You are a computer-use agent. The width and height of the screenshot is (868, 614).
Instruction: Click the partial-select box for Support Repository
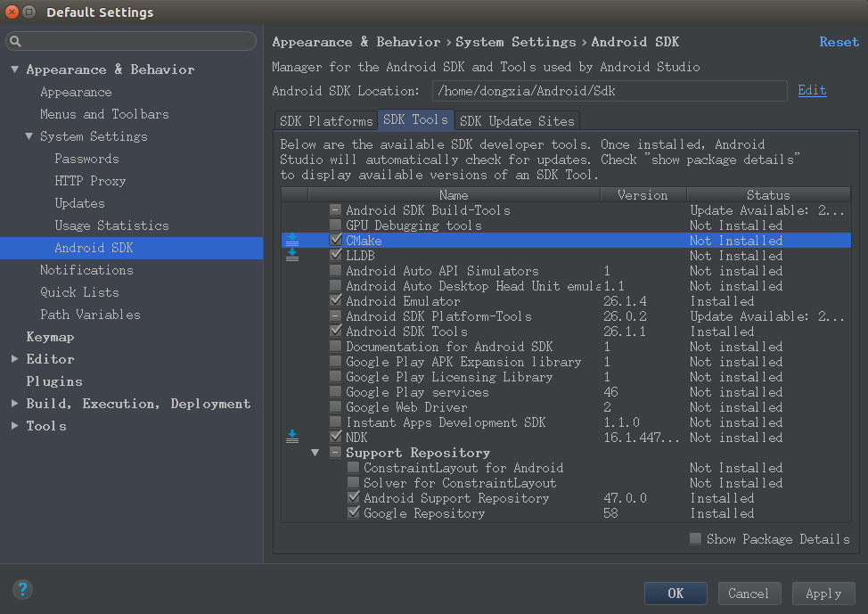coord(335,453)
